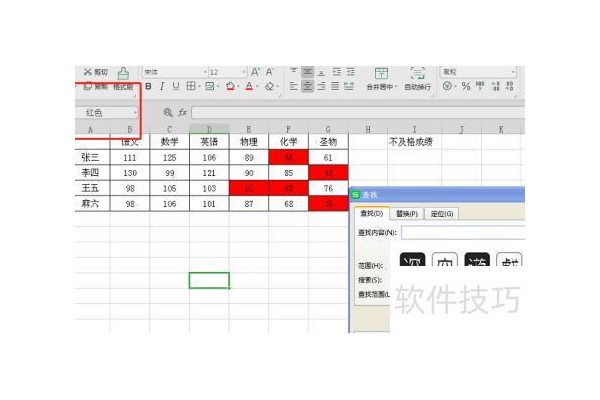Toggle Wrap Text (自动换行)
The height and width of the screenshot is (400, 600).
pos(417,79)
